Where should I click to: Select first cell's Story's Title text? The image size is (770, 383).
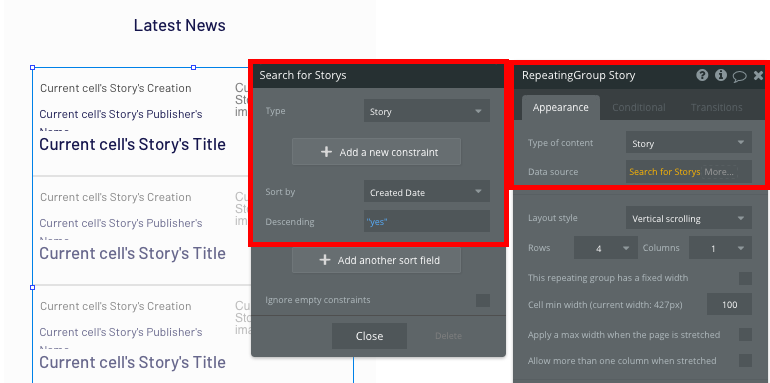tap(133, 144)
